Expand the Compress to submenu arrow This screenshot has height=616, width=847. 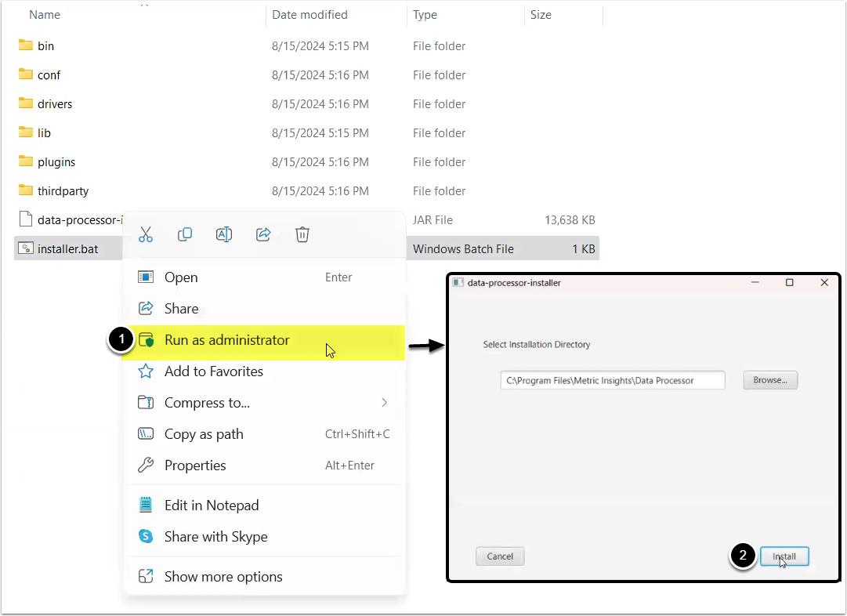pos(384,403)
